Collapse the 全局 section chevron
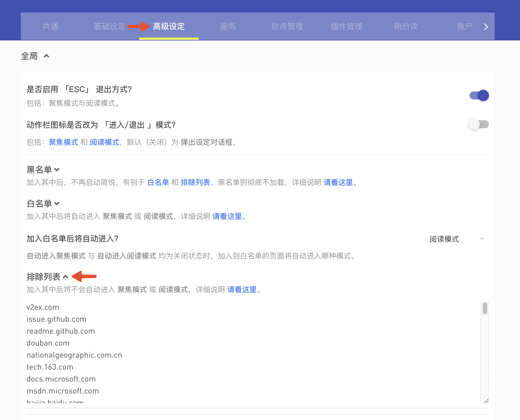 [46, 56]
